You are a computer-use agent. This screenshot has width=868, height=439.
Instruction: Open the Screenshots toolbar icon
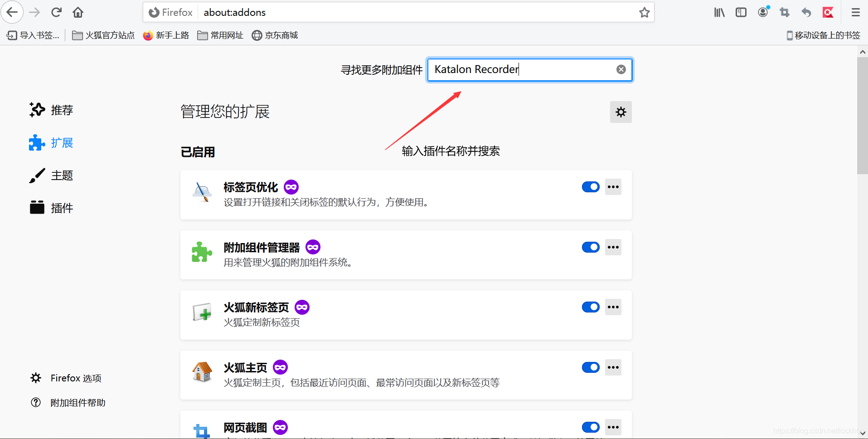pos(785,12)
